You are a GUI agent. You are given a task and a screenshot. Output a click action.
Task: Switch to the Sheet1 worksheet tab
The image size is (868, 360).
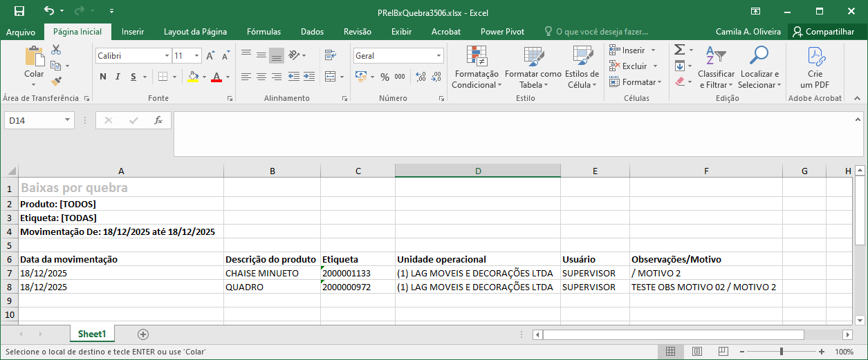click(92, 334)
